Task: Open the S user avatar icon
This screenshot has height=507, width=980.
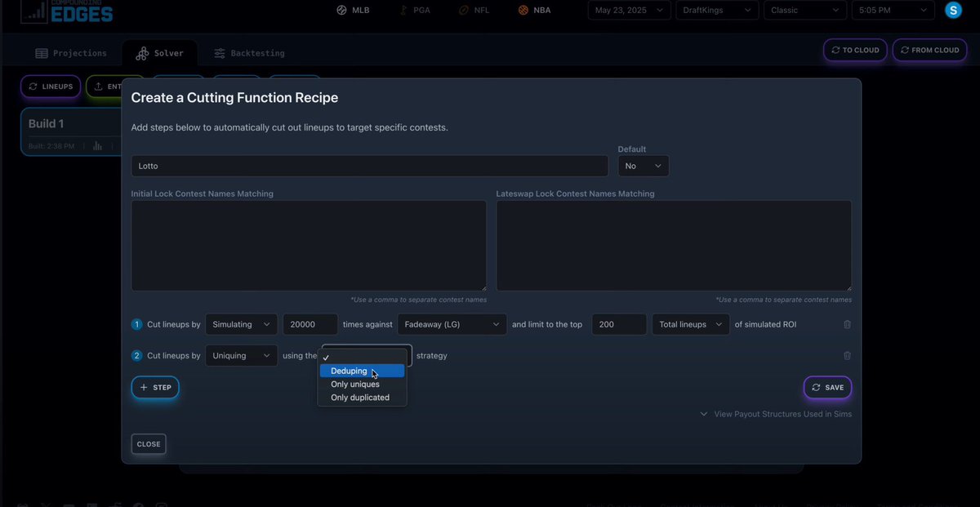Action: point(952,9)
